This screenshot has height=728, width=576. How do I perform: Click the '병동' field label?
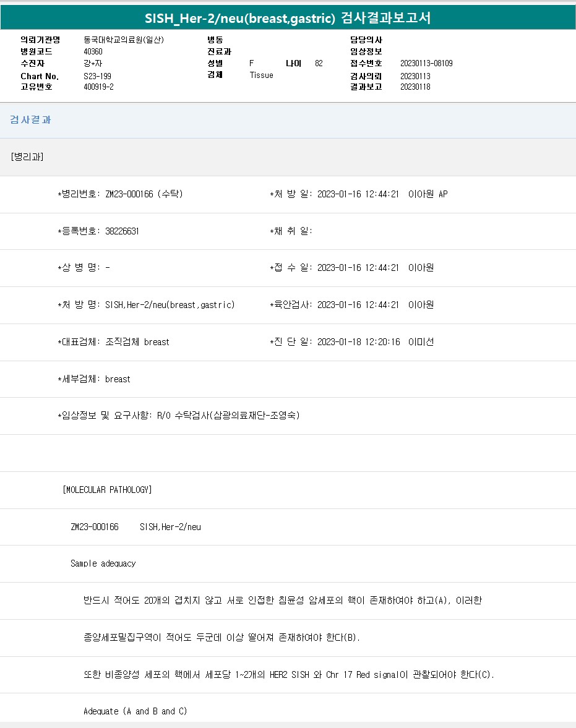[215, 40]
